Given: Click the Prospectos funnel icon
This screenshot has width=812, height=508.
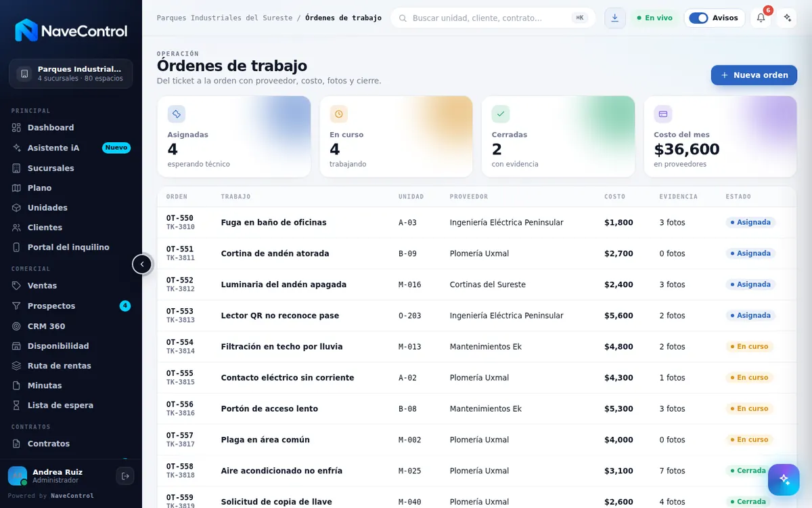Looking at the screenshot, I should [17, 306].
